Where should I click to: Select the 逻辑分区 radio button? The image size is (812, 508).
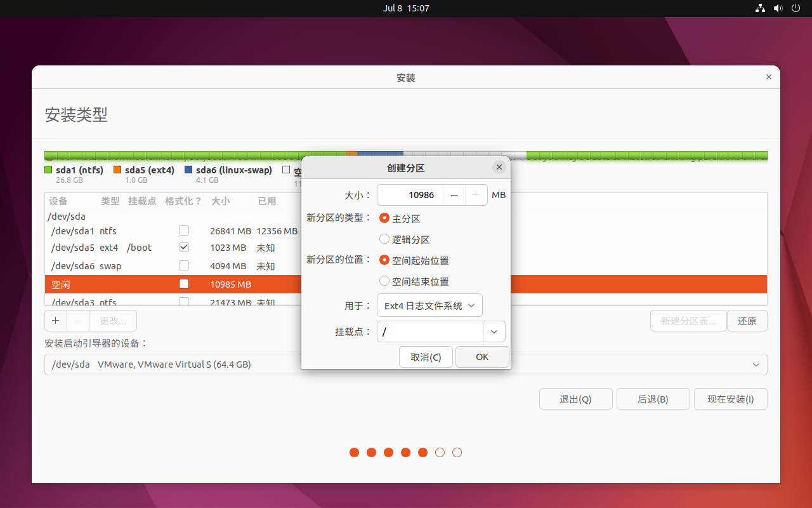384,239
